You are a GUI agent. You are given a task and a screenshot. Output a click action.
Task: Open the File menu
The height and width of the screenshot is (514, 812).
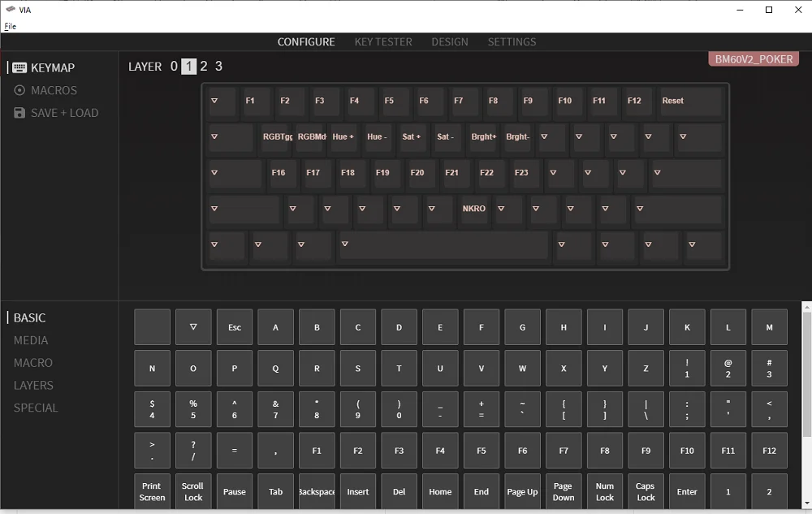coord(10,26)
